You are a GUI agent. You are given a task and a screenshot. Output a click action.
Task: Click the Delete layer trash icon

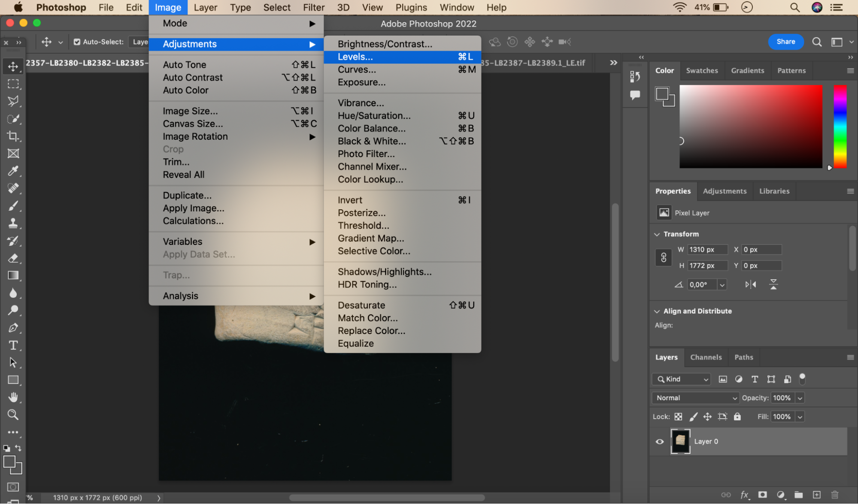coord(834,495)
